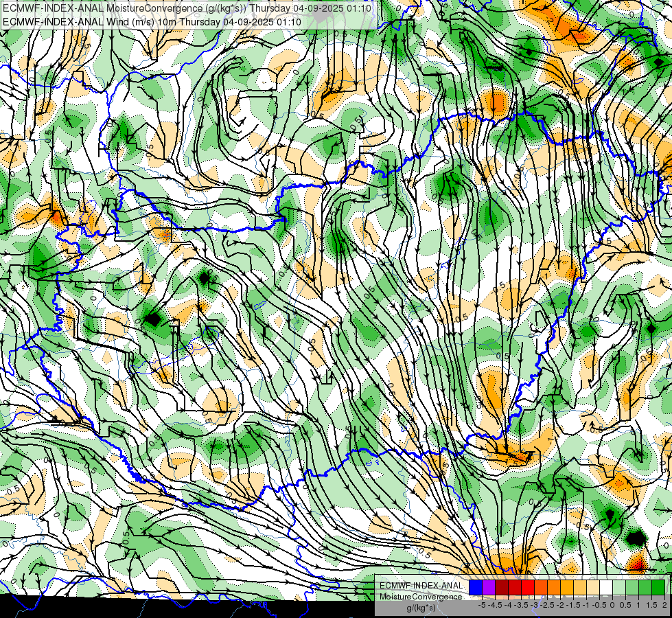
Task: Pick the red swatch between -4 and -3.5
Action: tap(515, 588)
